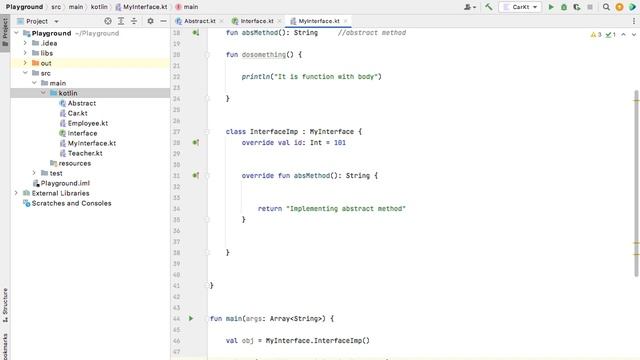
Task: Click the typo check count indicator
Action: 611,35
